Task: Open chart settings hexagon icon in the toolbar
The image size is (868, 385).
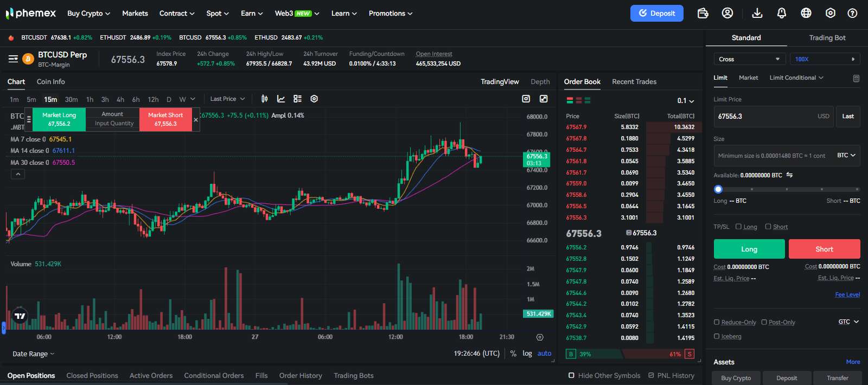Action: tap(314, 99)
